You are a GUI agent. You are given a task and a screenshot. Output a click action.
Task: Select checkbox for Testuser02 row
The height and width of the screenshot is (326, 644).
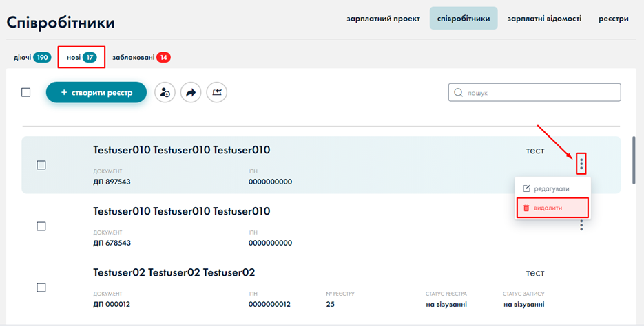(41, 287)
